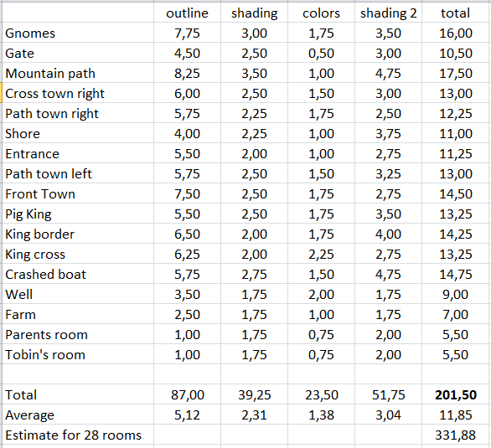Click the 'Front Town' cell
This screenshot has width=491, height=448.
coord(78,193)
